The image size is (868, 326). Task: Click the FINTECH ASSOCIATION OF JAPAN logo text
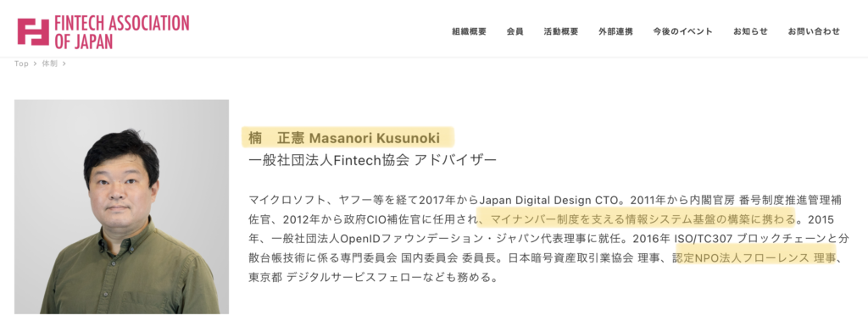pyautogui.click(x=122, y=31)
